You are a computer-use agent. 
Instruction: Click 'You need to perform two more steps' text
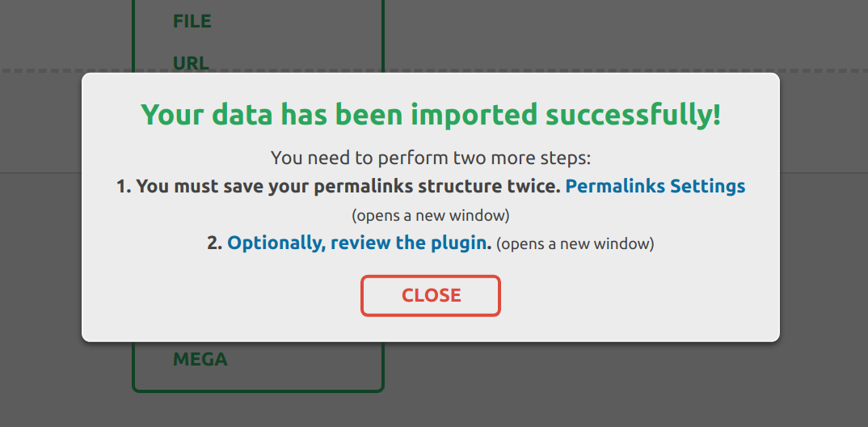431,158
